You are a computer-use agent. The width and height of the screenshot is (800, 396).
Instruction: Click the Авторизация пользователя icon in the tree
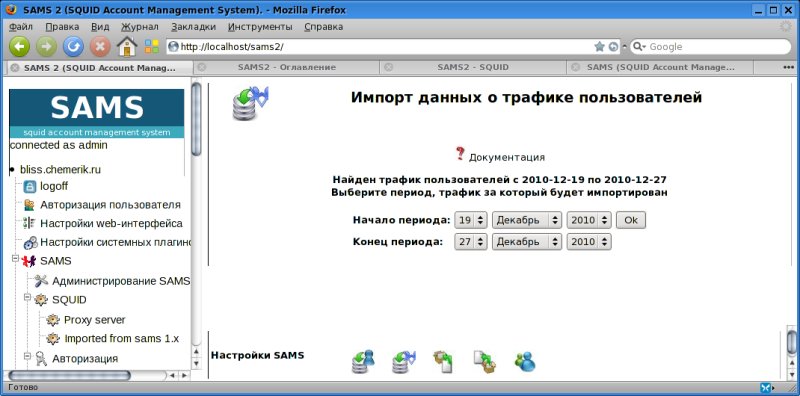[30, 205]
